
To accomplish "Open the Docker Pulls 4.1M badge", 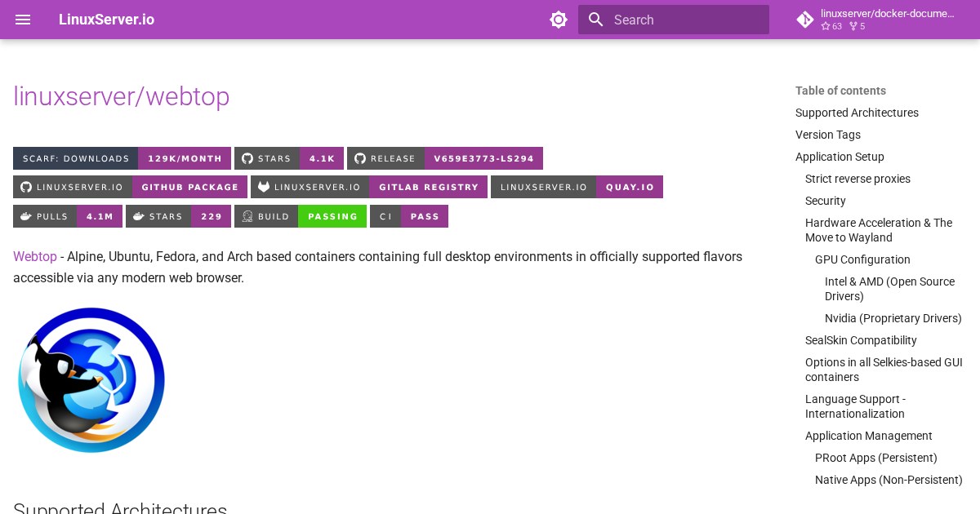I will pos(68,216).
